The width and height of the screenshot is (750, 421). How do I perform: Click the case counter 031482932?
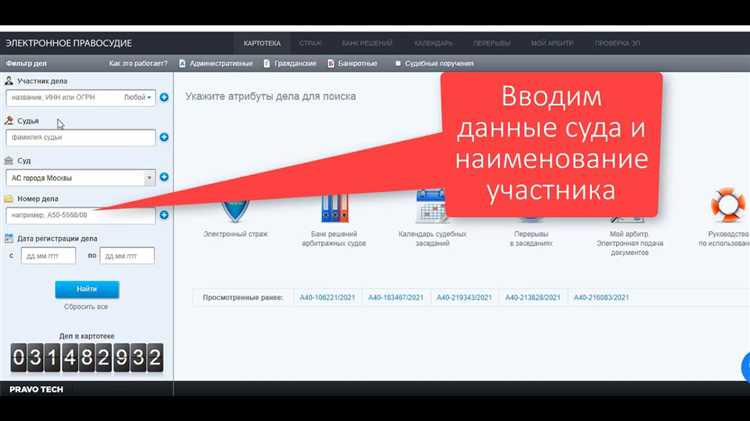pos(87,357)
